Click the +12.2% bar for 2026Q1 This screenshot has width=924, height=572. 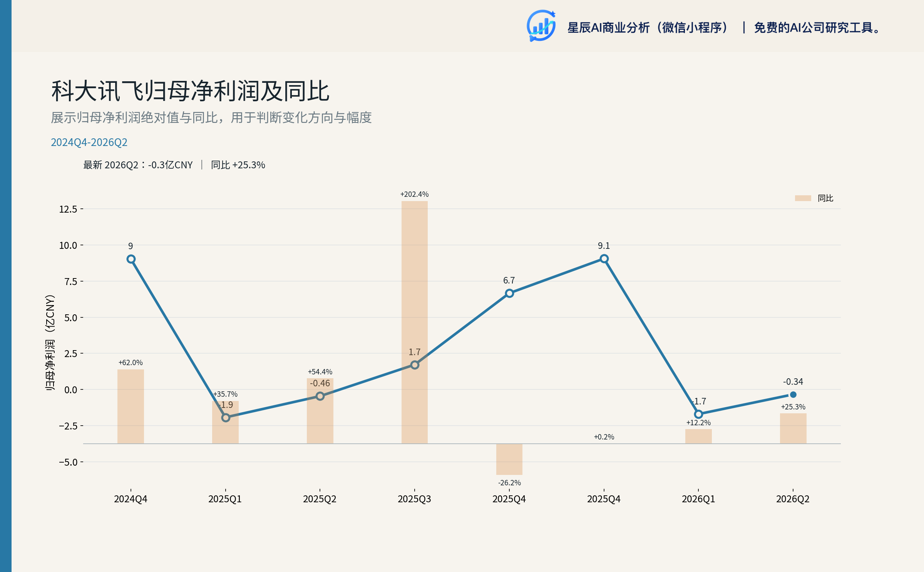click(698, 436)
